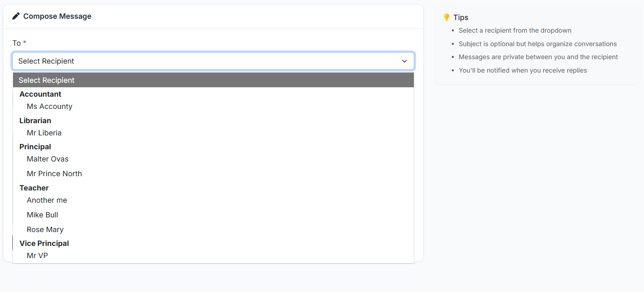Pick Another me under Teacher
This screenshot has height=292, width=644.
pos(47,200)
